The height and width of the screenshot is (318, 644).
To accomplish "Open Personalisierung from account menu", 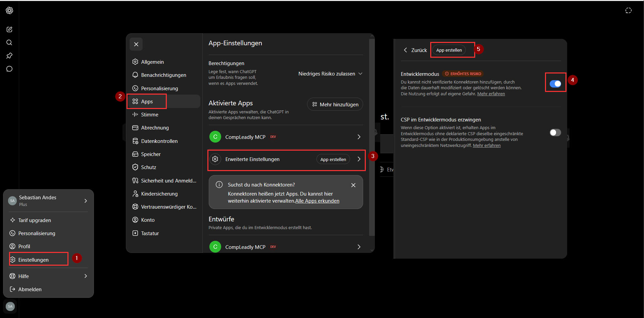I will (x=48, y=233).
